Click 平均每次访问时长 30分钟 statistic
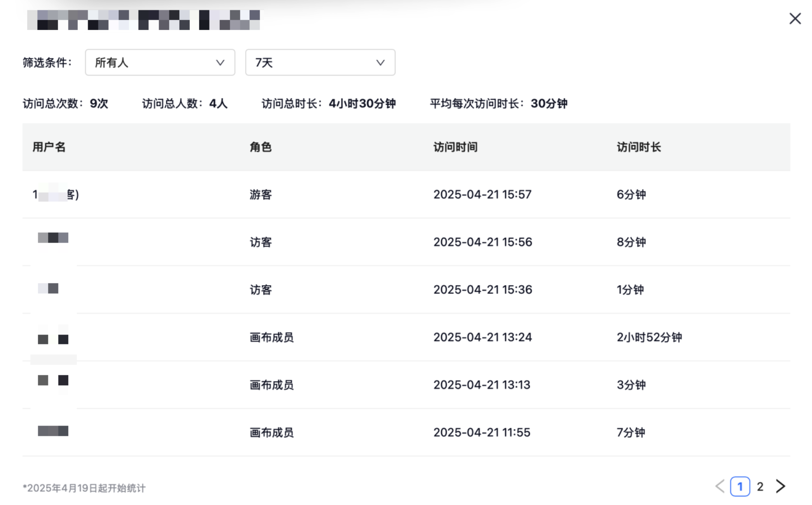Image resolution: width=812 pixels, height=505 pixels. [499, 103]
